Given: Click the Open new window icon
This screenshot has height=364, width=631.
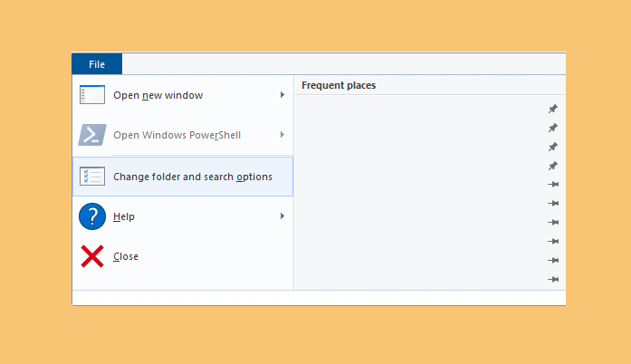Looking at the screenshot, I should (x=92, y=95).
